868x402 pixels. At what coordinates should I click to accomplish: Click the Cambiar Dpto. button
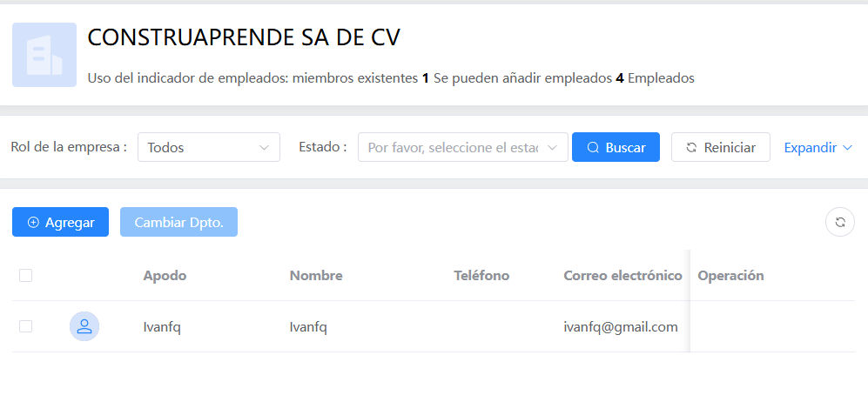178,222
